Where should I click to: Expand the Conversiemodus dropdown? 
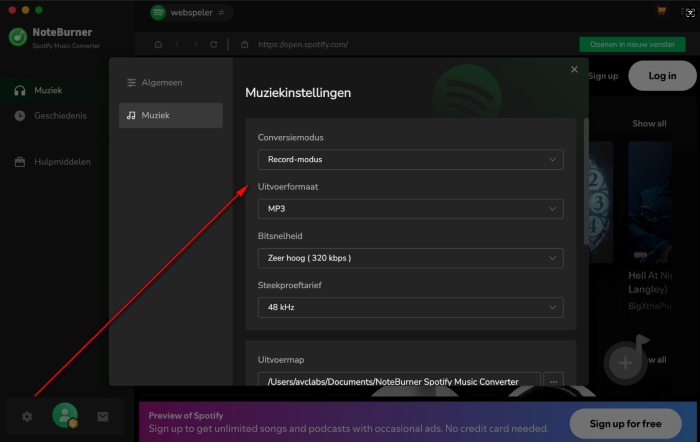coord(409,159)
